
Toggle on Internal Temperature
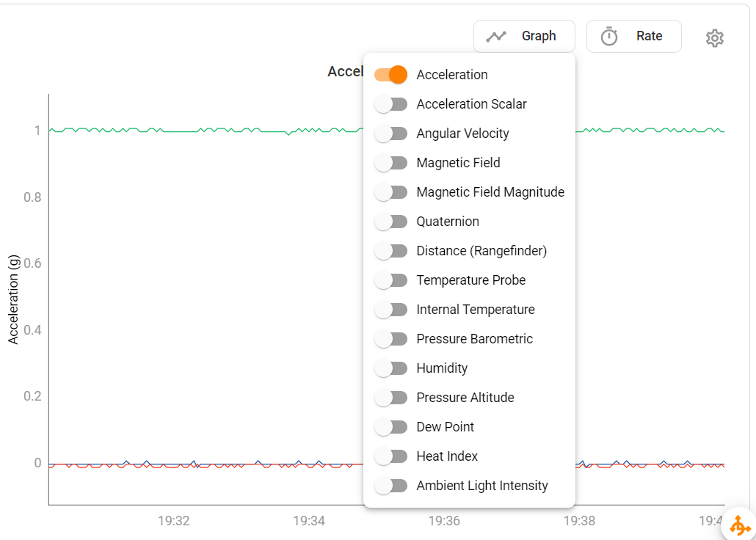(391, 309)
